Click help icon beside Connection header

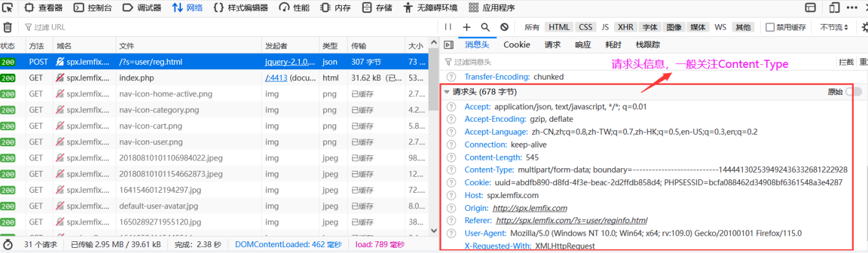[451, 144]
